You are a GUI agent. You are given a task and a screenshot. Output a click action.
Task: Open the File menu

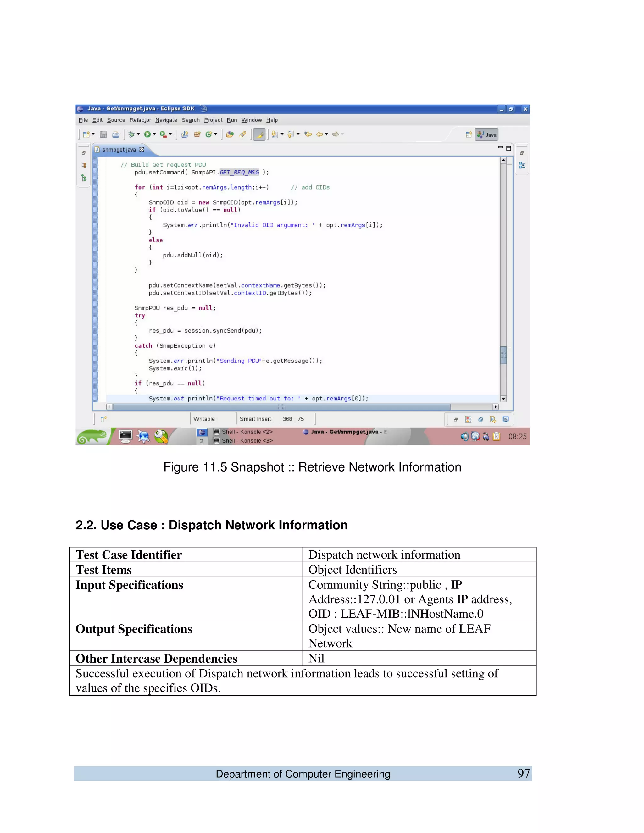pos(83,120)
